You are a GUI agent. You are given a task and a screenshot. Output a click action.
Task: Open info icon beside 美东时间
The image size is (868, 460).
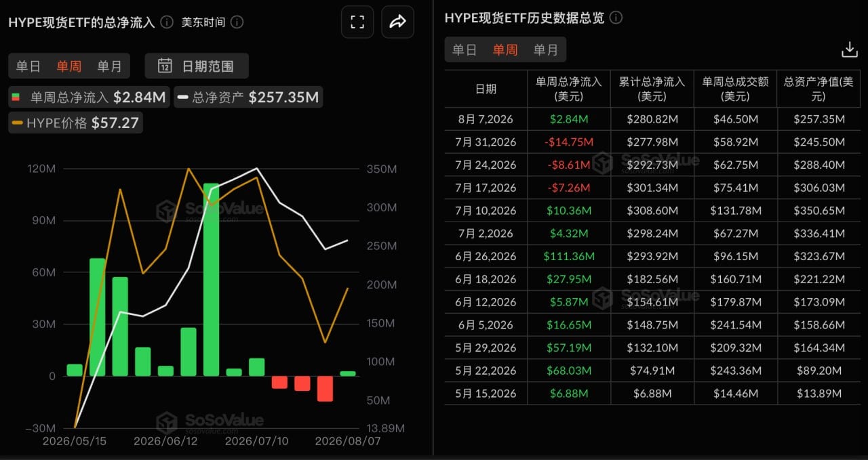click(x=237, y=22)
